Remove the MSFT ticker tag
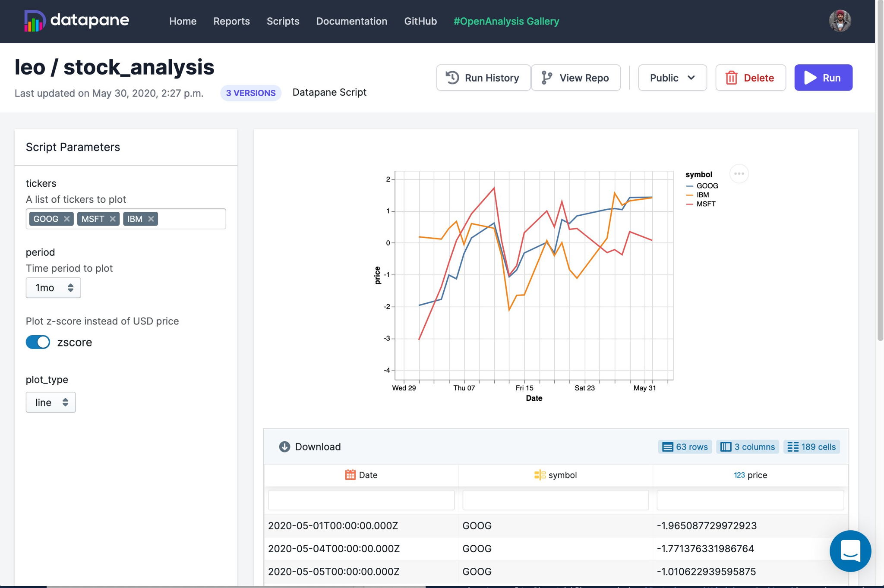 point(113,219)
